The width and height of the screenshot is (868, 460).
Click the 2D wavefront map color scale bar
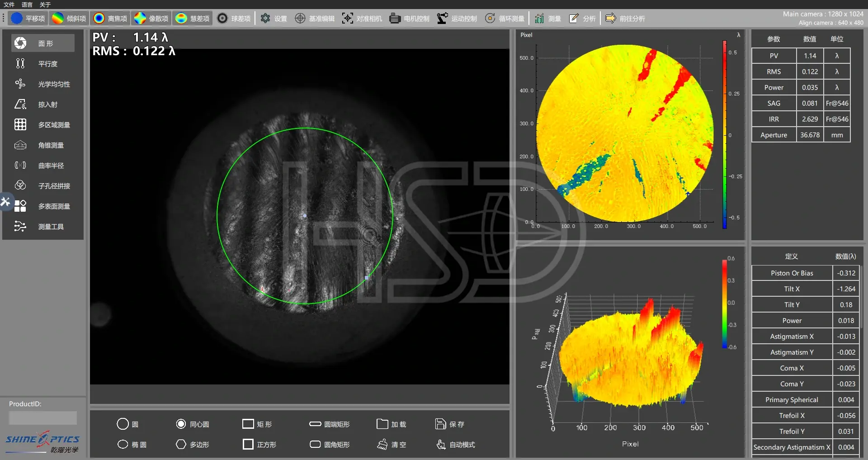point(724,135)
